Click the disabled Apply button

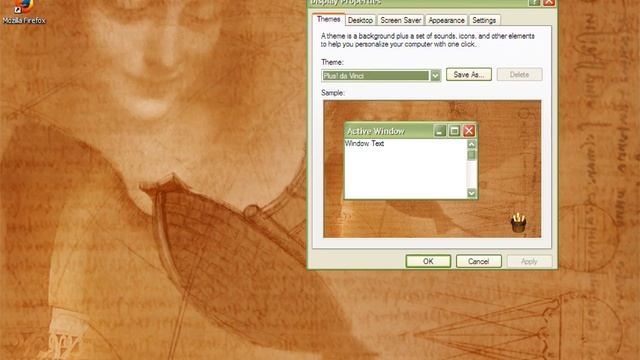point(529,261)
